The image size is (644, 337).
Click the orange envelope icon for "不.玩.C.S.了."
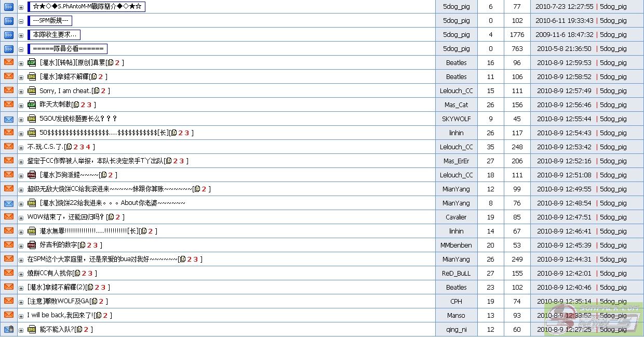point(9,147)
